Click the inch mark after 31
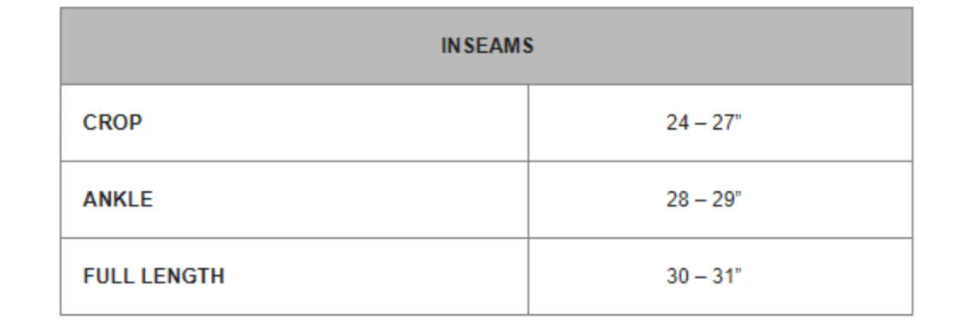The width and height of the screenshot is (980, 326). point(738,271)
